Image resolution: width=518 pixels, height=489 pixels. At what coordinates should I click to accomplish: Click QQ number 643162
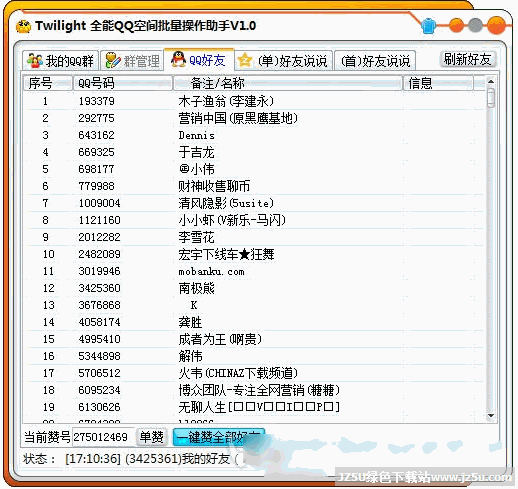click(97, 135)
